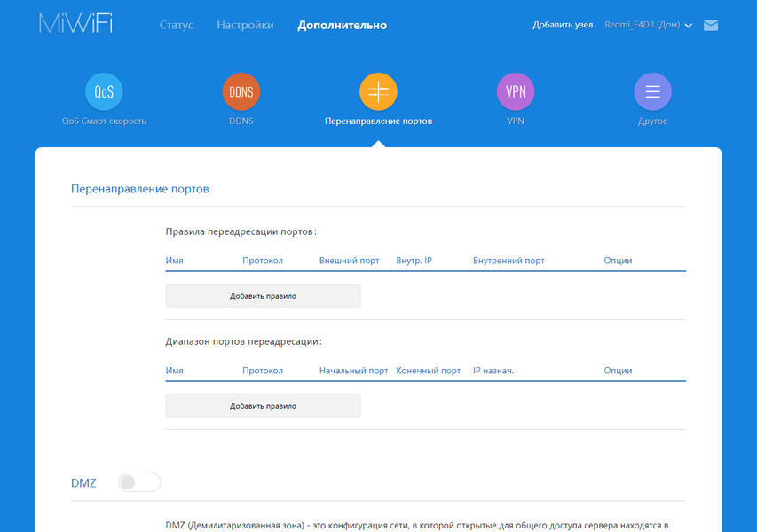757x532 pixels.
Task: Select the port forwarding icon
Action: coord(378,91)
